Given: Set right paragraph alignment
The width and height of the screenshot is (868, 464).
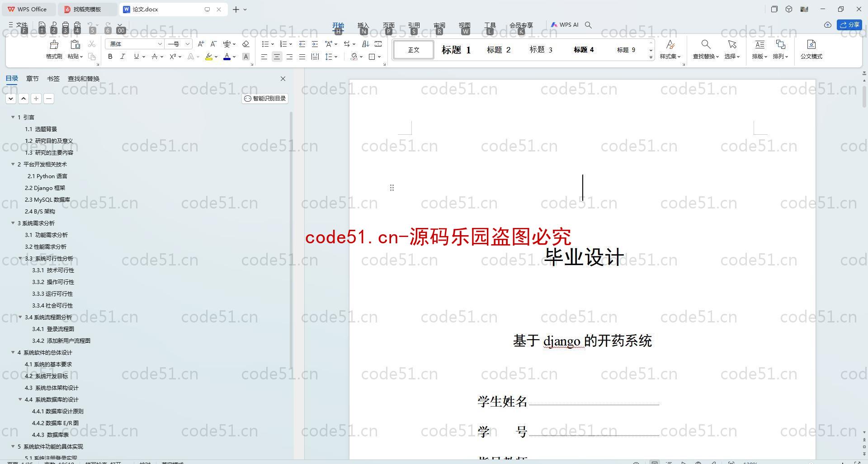Looking at the screenshot, I should [289, 57].
